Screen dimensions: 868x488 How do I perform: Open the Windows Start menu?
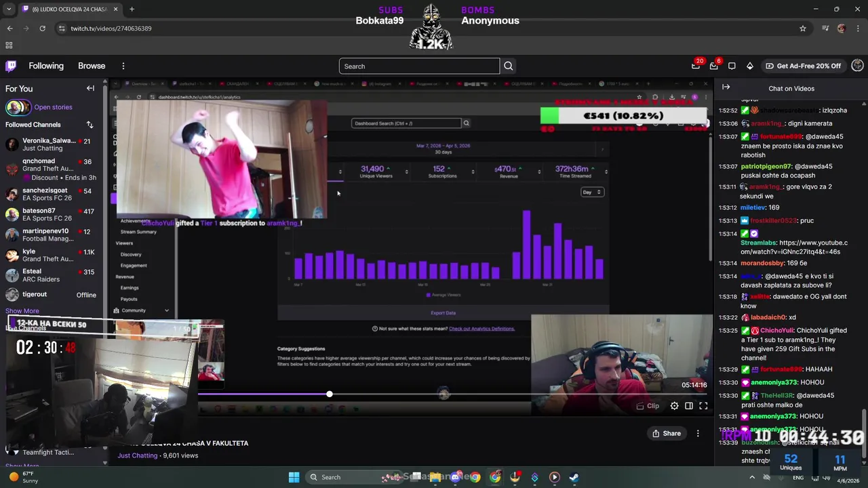tap(294, 477)
